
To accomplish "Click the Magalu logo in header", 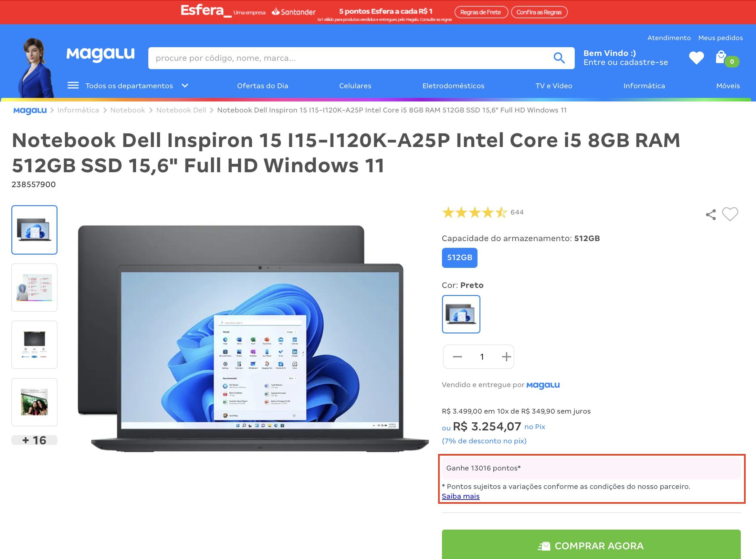I will [100, 55].
